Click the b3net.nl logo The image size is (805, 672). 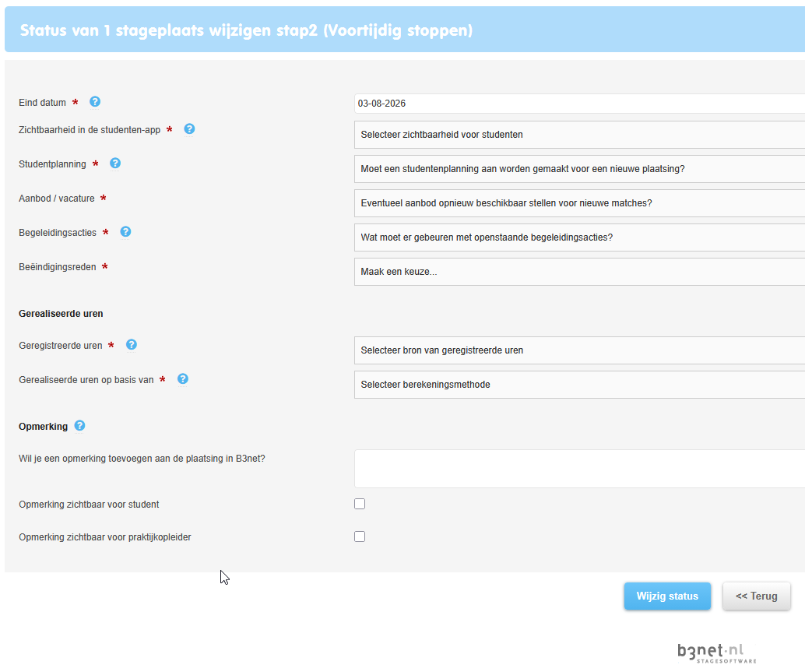tap(717, 653)
